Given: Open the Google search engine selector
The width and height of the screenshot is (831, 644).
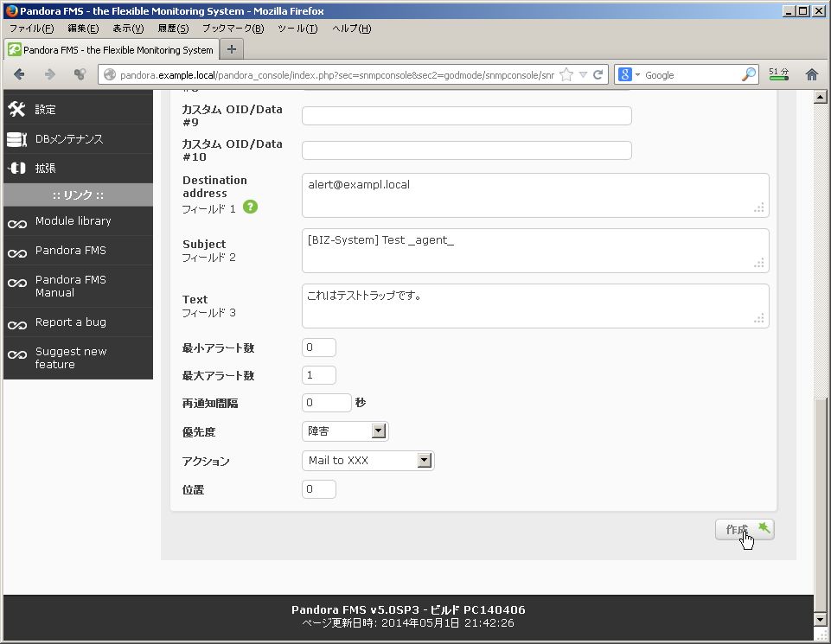Looking at the screenshot, I should 629,74.
